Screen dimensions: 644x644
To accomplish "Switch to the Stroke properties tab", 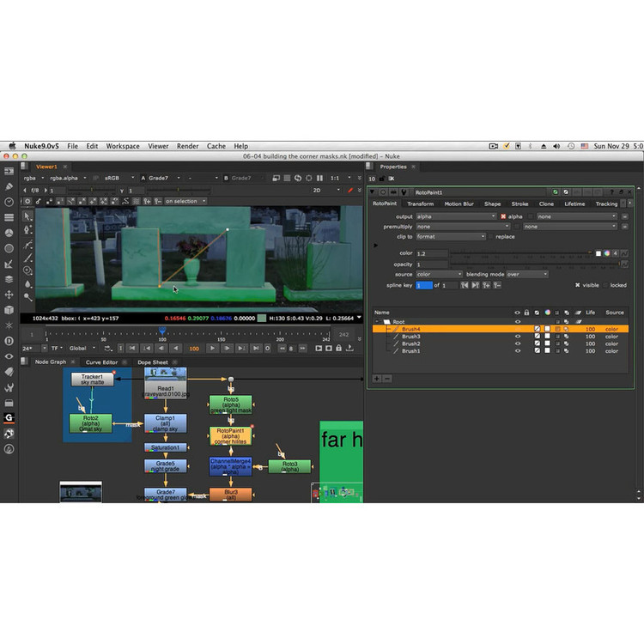I will pos(519,204).
